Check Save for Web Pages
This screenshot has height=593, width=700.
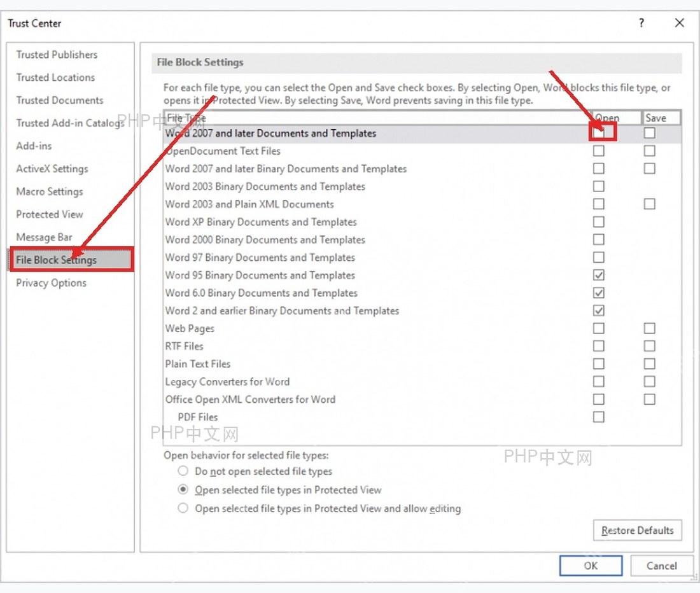650,328
